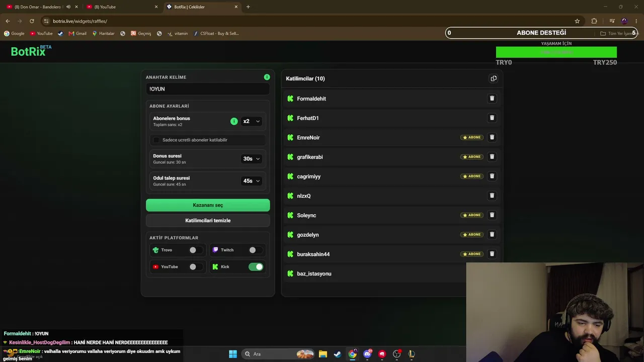Open the YouTube bookmark

pos(41,34)
